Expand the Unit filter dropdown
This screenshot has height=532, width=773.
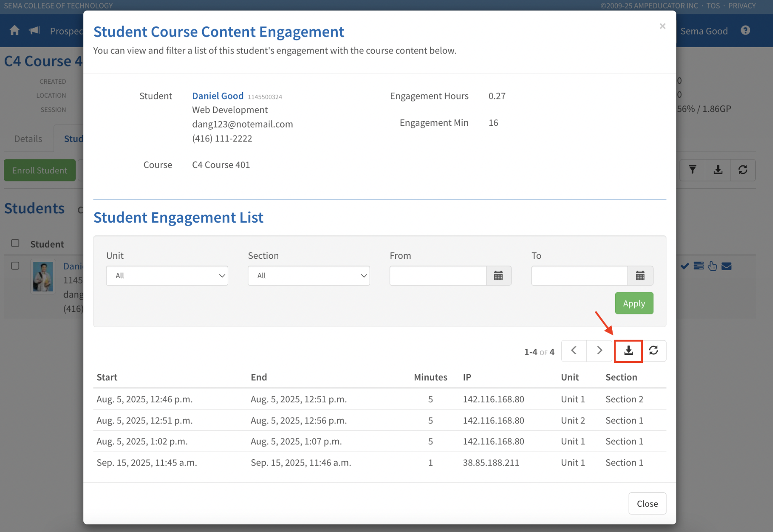pos(167,276)
